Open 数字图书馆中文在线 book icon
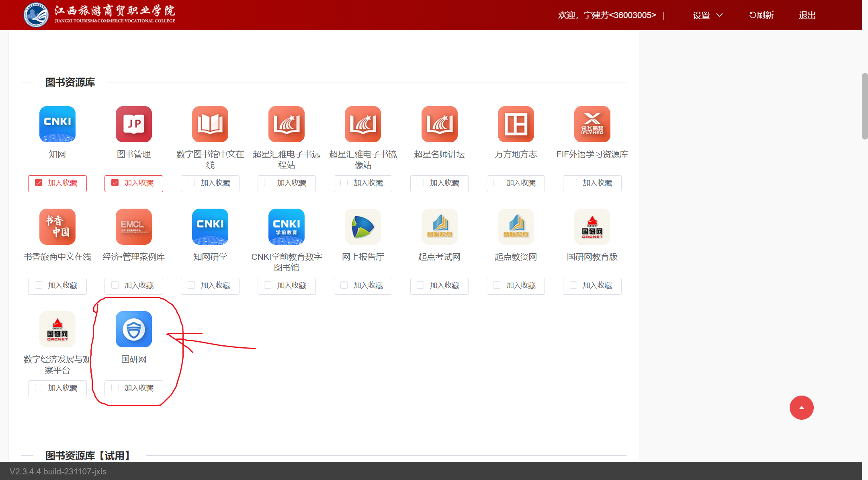868x480 pixels. click(210, 124)
